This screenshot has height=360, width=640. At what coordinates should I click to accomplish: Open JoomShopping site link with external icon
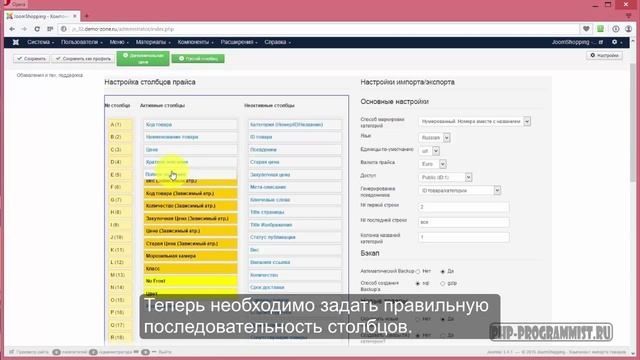tap(577, 42)
